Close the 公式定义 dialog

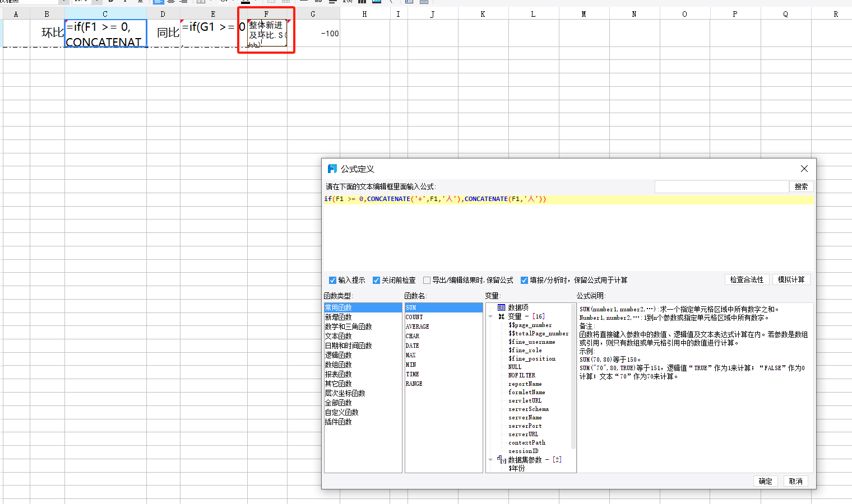pos(804,169)
